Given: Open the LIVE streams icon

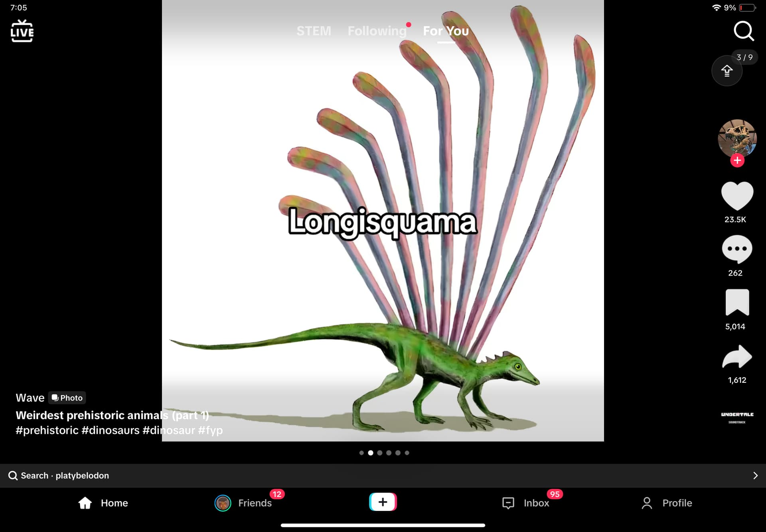Looking at the screenshot, I should [x=22, y=31].
